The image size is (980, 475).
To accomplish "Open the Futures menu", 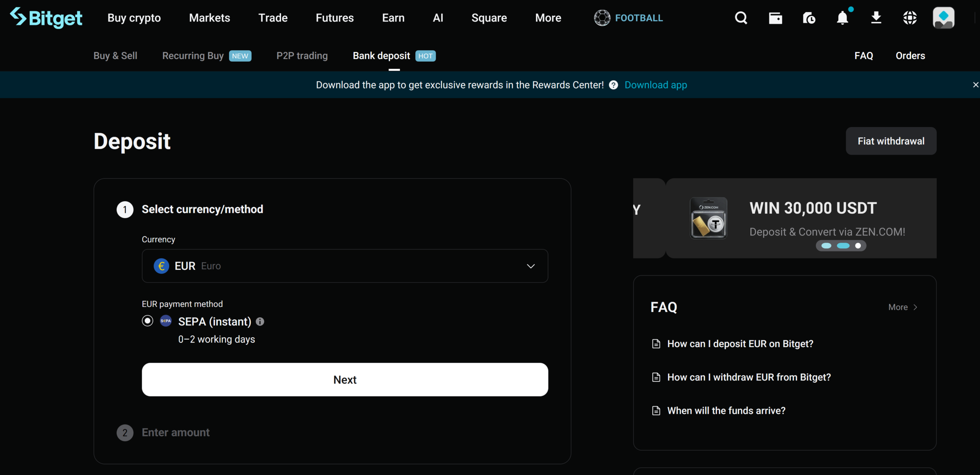I will tap(335, 18).
